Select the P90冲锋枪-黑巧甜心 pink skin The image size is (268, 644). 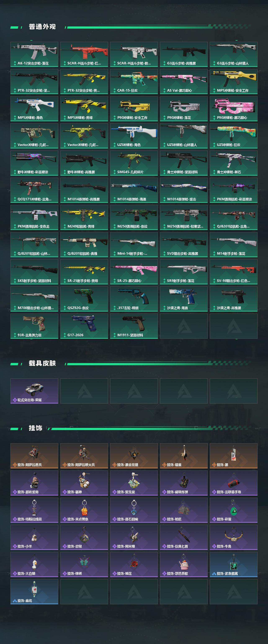tap(233, 109)
